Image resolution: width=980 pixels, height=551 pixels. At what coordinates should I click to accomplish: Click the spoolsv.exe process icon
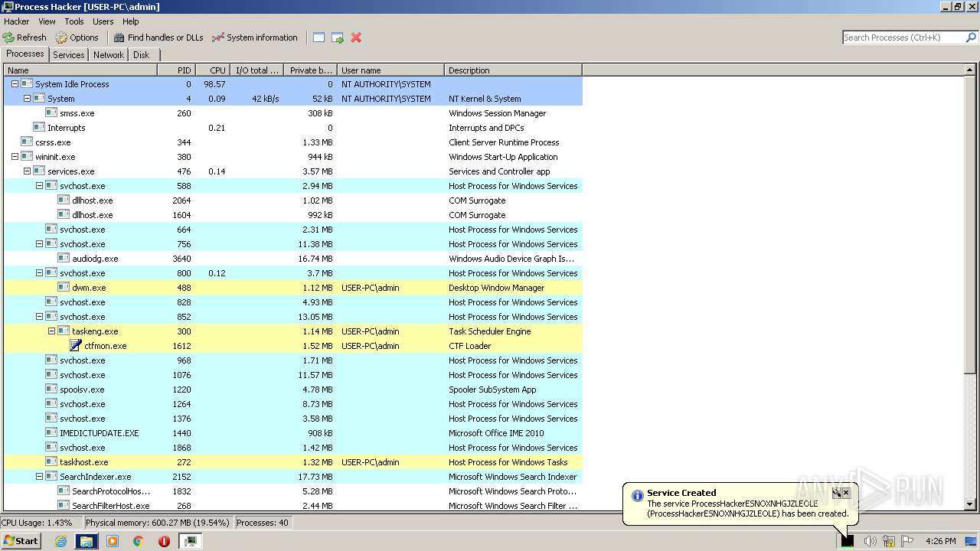[51, 390]
